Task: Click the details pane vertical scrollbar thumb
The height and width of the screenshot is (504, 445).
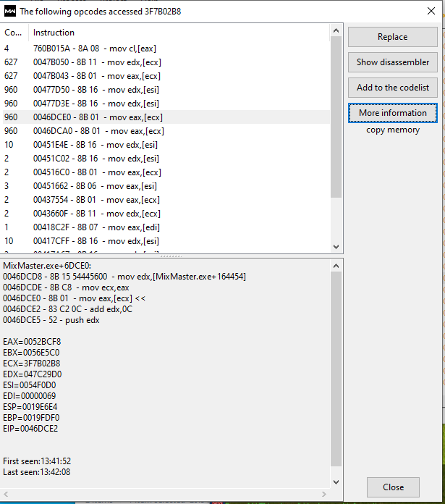Action: [336, 369]
